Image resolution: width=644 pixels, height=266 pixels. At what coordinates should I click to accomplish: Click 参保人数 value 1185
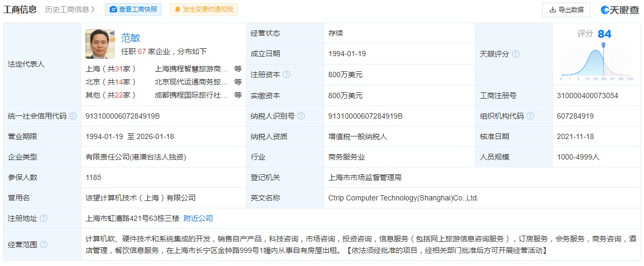click(93, 177)
